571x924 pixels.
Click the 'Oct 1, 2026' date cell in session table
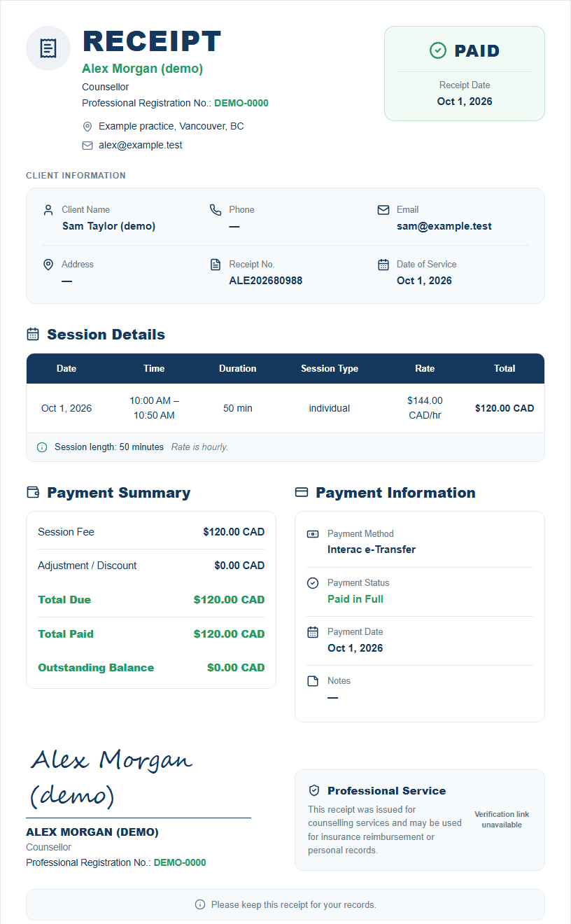(66, 408)
